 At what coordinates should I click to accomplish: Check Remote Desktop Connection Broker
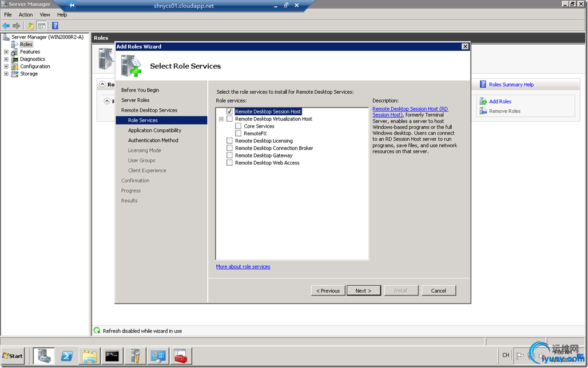(x=229, y=148)
